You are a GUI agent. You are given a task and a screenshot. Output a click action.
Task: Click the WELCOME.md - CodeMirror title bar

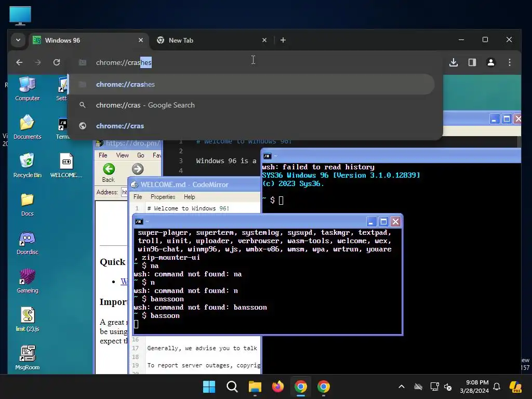[194, 184]
